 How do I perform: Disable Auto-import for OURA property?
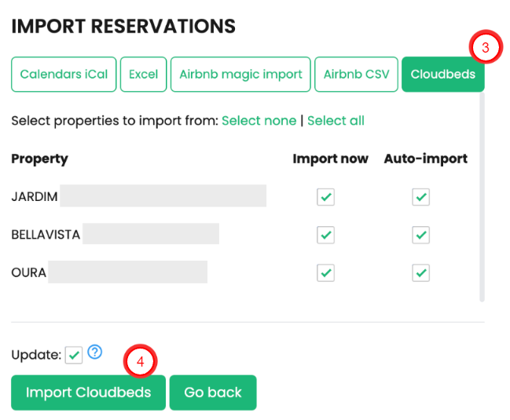coord(421,272)
